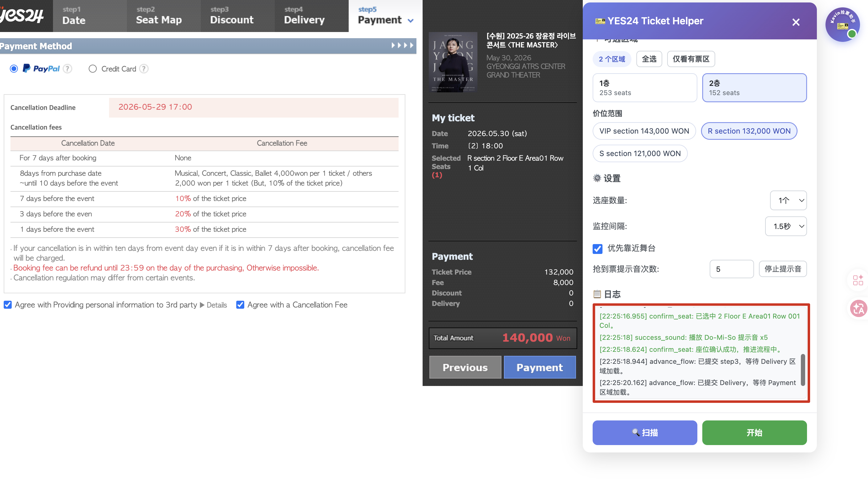The image size is (868, 490).
Task: Click the log panel scrollbar
Action: pos(803,370)
